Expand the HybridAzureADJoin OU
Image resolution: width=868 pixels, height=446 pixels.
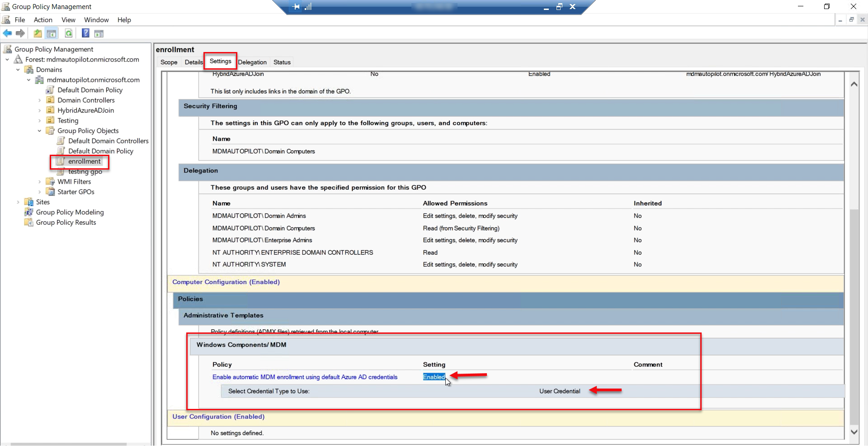click(x=40, y=110)
